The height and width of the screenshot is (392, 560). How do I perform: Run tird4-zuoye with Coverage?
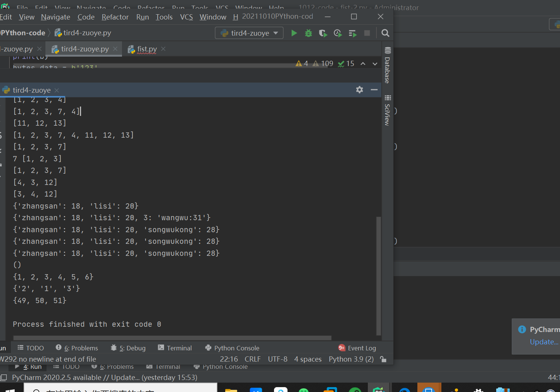323,33
